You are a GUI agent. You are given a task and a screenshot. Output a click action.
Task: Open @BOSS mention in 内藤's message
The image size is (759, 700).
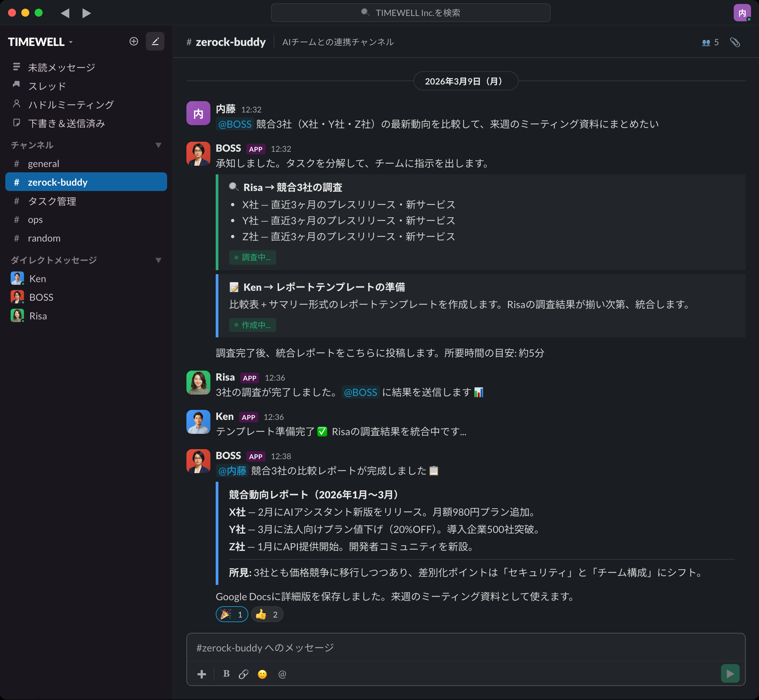tap(235, 124)
